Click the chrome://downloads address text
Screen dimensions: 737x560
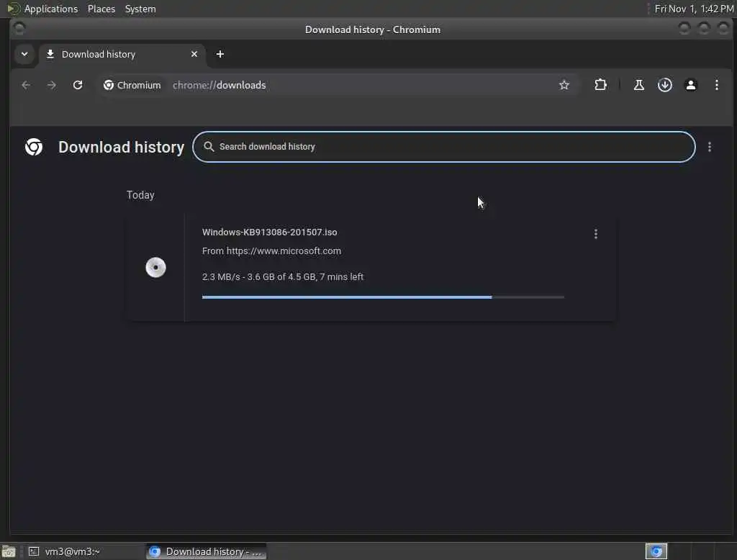[x=219, y=85]
